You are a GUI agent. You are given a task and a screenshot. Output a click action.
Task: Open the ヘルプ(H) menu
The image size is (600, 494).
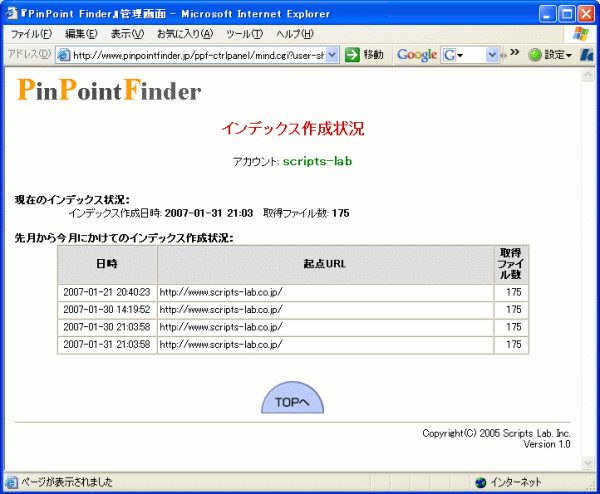pos(295,34)
